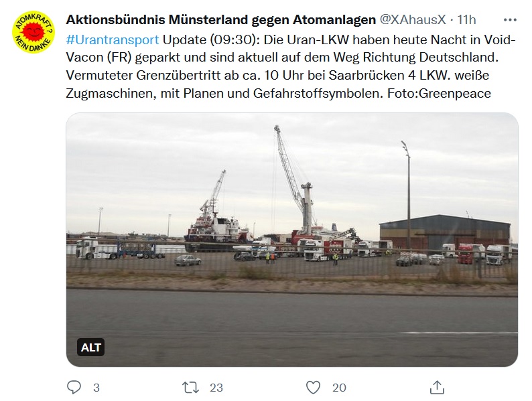Image resolution: width=532 pixels, height=401 pixels.
Task: Click the Atomkraft Nein Danke profile avatar
Action: pos(34,32)
